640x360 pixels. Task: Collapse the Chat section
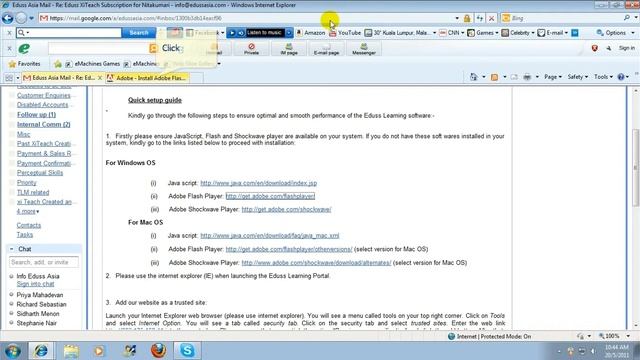11,249
